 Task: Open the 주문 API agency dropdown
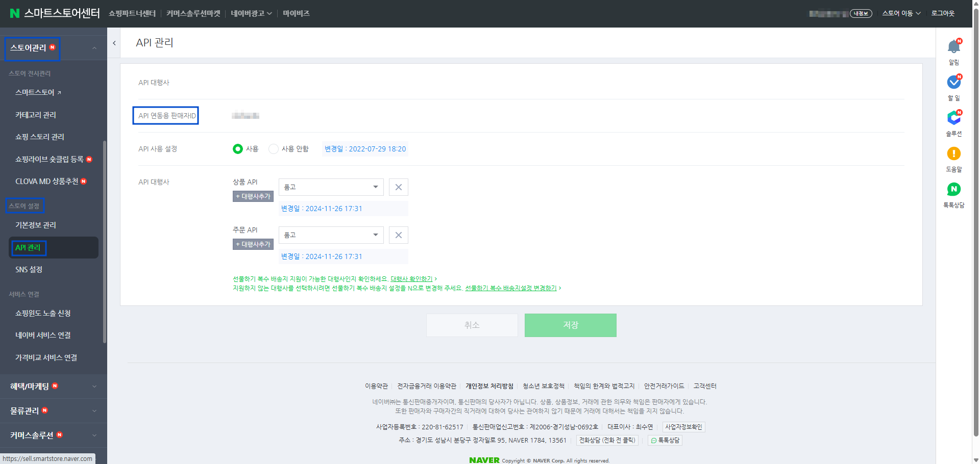(x=331, y=235)
